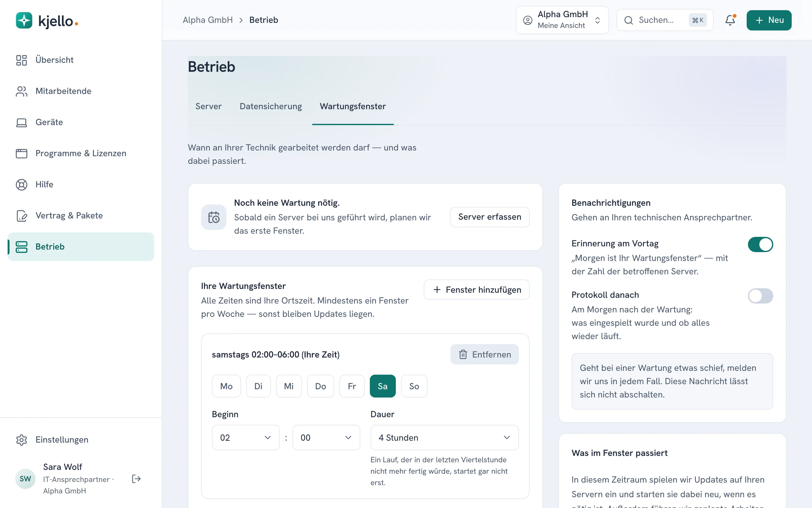This screenshot has height=508, width=812.
Task: Open Einstellungen via the gear icon
Action: pyautogui.click(x=22, y=440)
